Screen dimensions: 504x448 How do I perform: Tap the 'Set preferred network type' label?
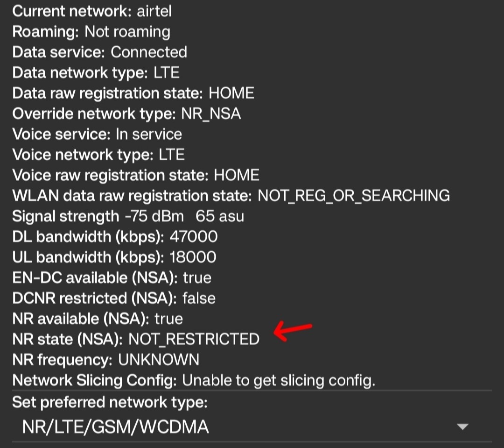(110, 402)
